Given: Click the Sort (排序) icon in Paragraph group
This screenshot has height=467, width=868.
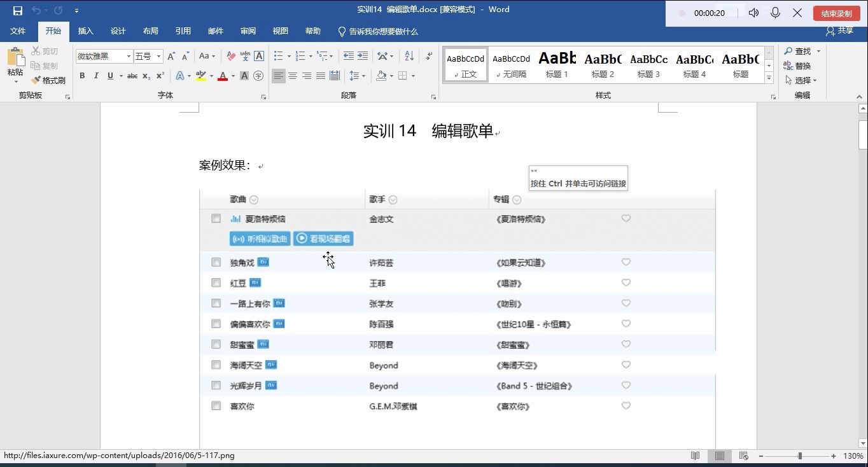Looking at the screenshot, I should coord(408,56).
